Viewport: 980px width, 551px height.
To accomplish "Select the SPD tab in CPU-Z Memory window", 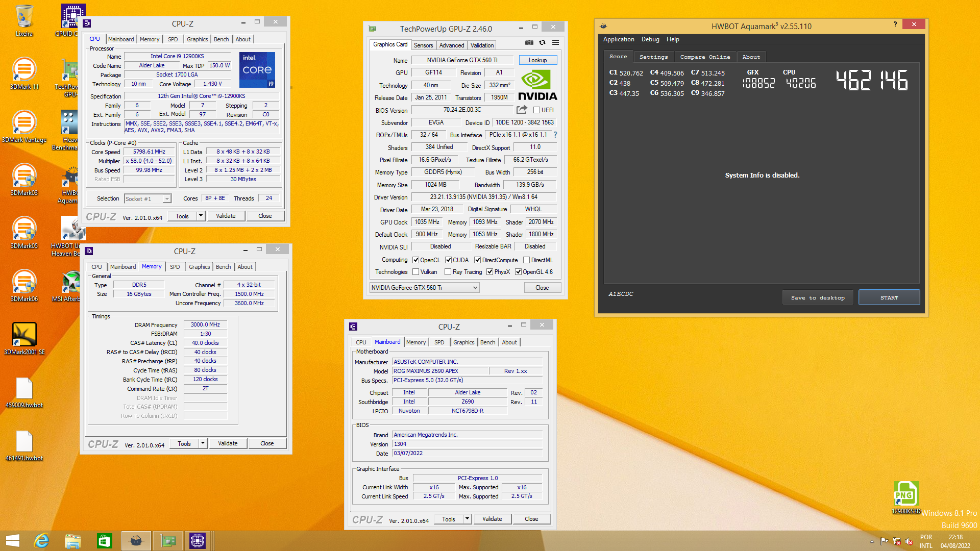I will [175, 267].
